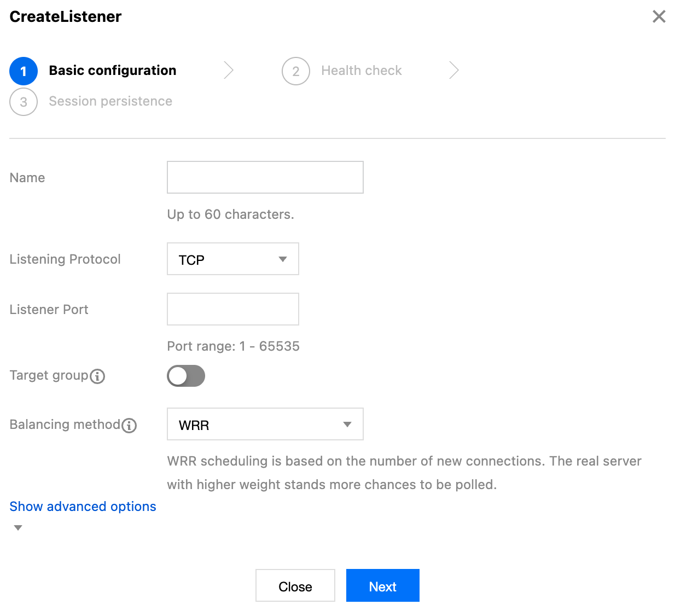The width and height of the screenshot is (675, 616).
Task: Select the Basic configuration step
Action: coord(113,71)
